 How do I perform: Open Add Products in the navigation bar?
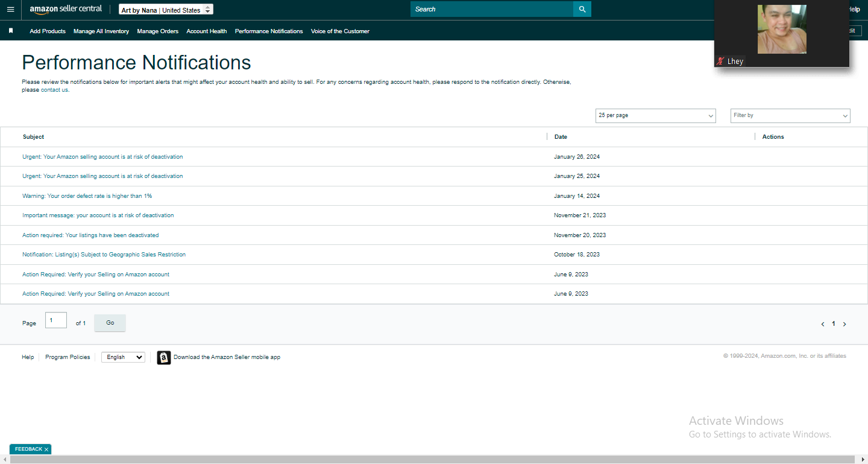point(48,31)
